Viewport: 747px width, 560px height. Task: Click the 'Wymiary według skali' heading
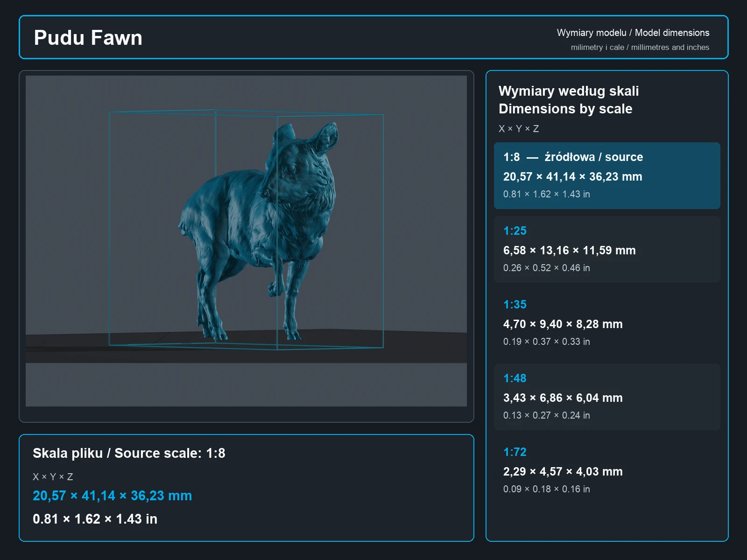[x=568, y=91]
